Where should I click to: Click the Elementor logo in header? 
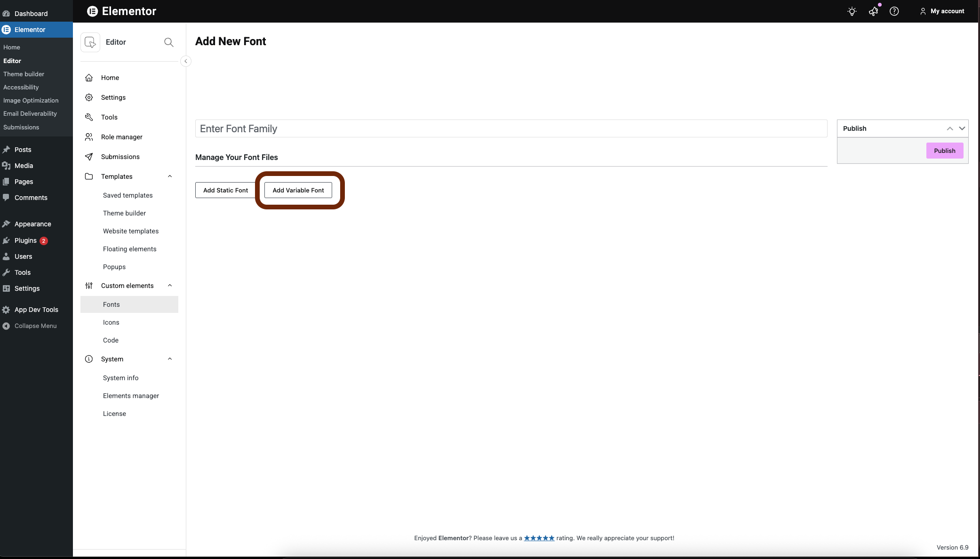tap(93, 11)
